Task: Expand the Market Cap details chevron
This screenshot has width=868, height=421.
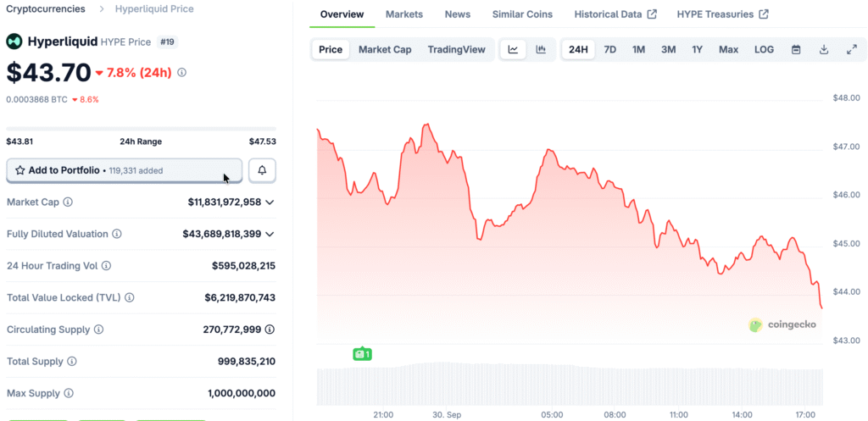Action: [x=270, y=202]
